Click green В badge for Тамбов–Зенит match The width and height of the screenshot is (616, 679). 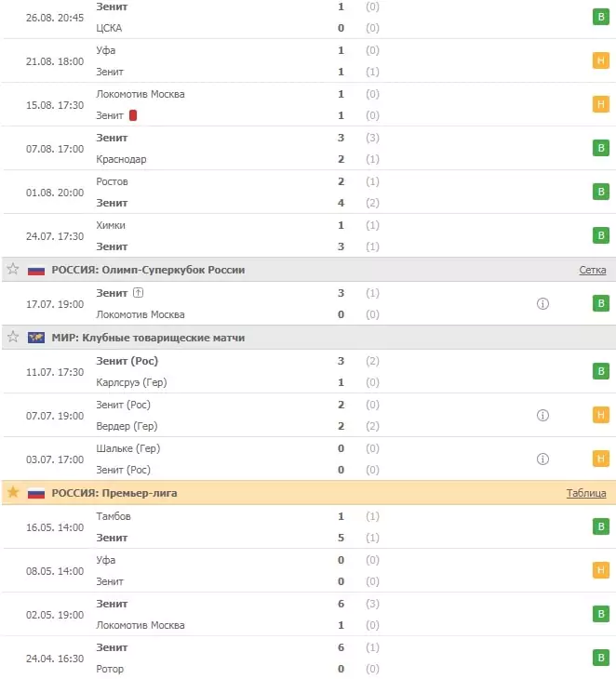601,526
